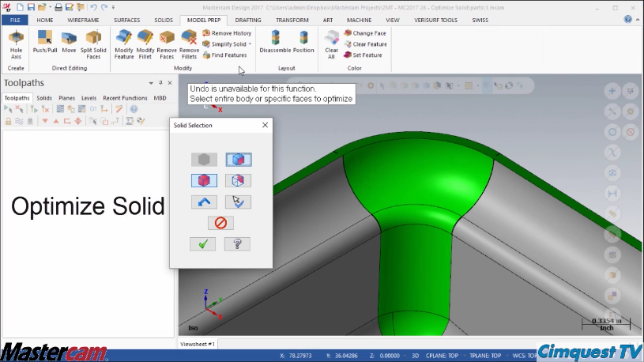
Task: Expand the quick access toolbar customize arrow
Action: pyautogui.click(x=113, y=7)
